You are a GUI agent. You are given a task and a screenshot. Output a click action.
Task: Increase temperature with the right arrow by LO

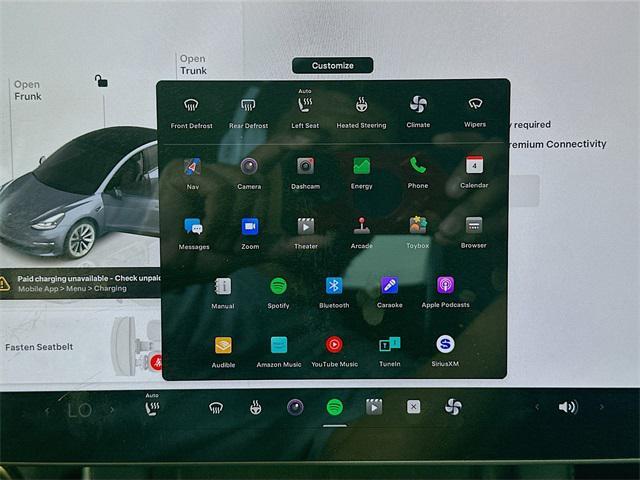(111, 410)
